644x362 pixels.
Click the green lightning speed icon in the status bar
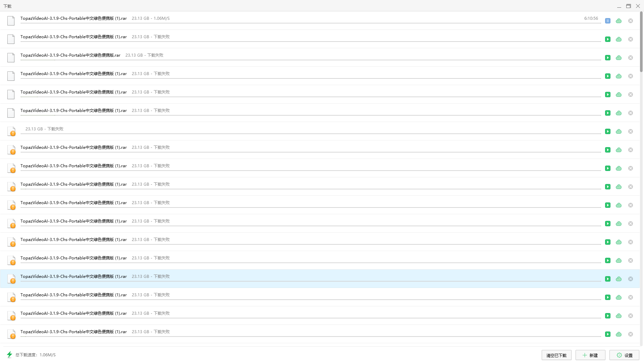click(9, 355)
